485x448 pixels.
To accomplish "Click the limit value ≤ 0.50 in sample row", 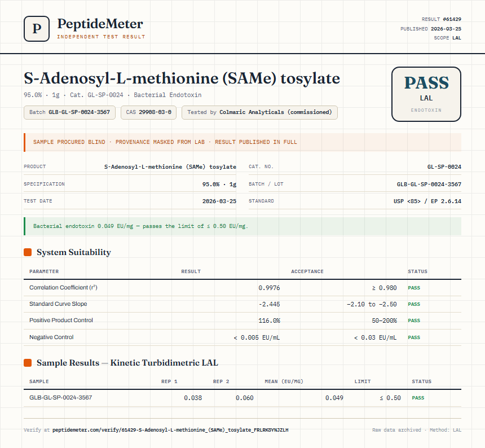I will pos(390,398).
